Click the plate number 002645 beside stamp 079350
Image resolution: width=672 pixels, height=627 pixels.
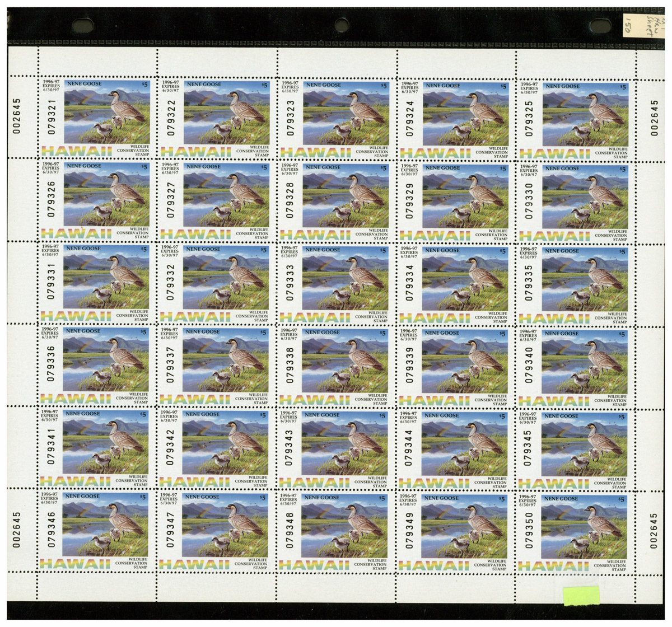pyautogui.click(x=654, y=531)
